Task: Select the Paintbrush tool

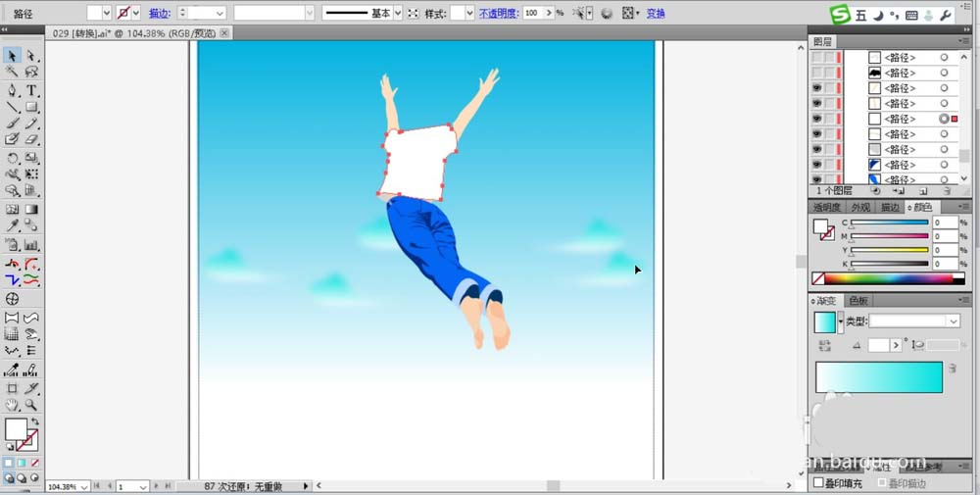Action: (x=12, y=124)
